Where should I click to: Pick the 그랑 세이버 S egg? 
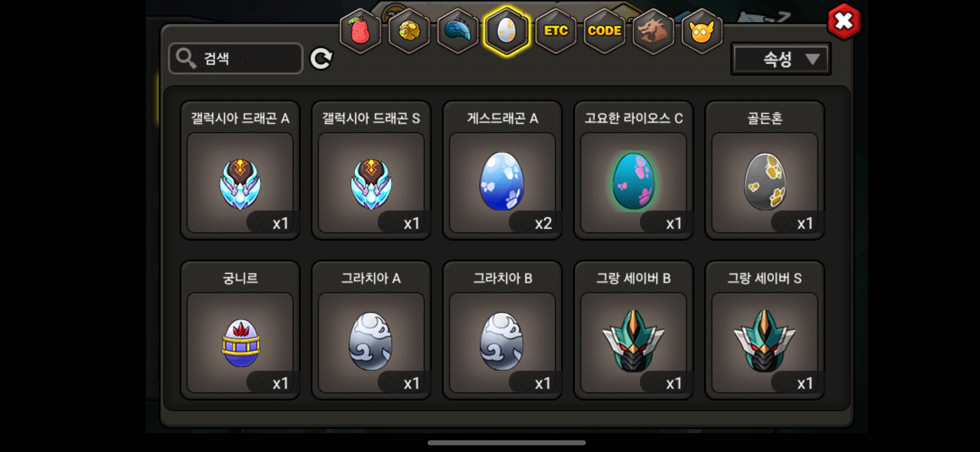pos(765,330)
